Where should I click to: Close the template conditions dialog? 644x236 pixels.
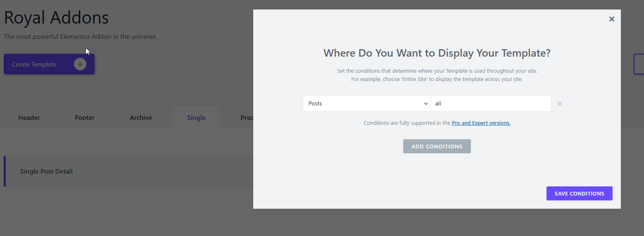pyautogui.click(x=612, y=19)
